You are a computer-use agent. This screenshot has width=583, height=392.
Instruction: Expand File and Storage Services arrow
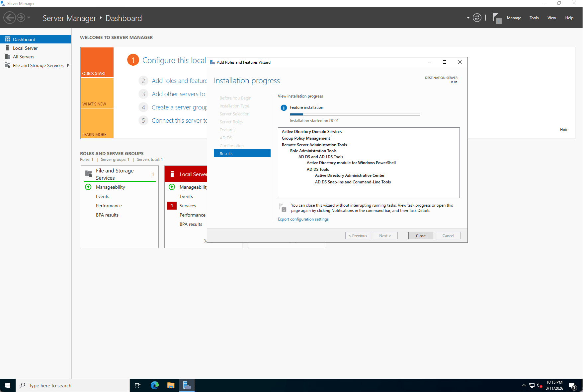[68, 65]
